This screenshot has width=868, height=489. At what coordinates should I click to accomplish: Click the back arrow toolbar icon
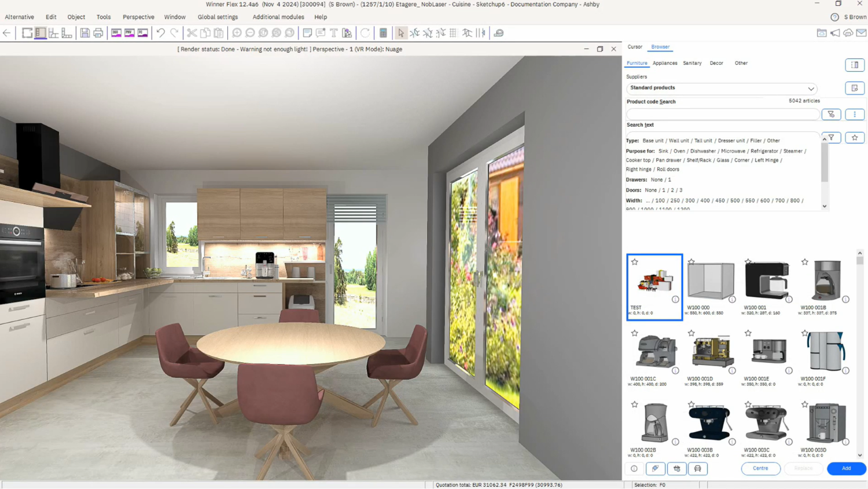[x=7, y=33]
